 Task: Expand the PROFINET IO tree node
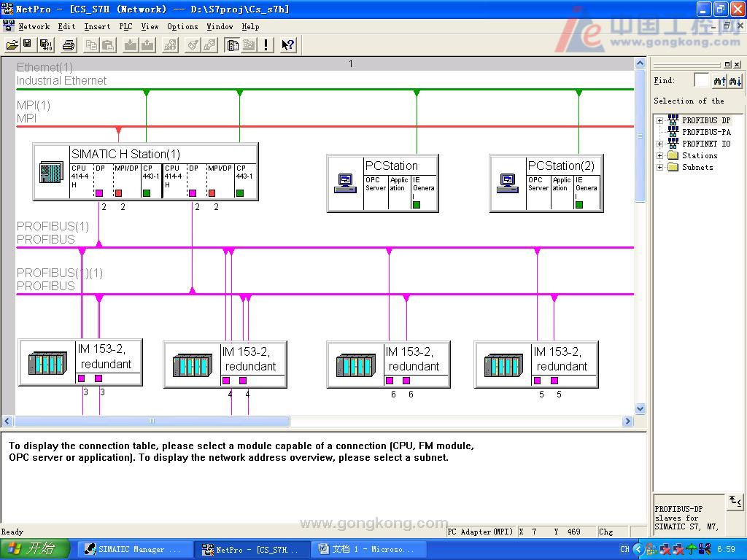(x=659, y=144)
